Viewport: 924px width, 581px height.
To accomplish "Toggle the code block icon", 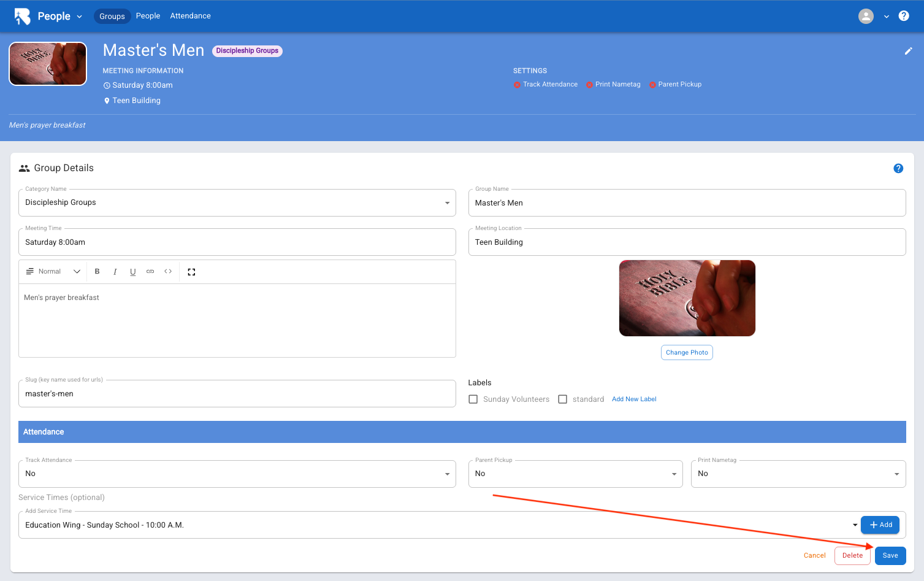I will 168,272.
